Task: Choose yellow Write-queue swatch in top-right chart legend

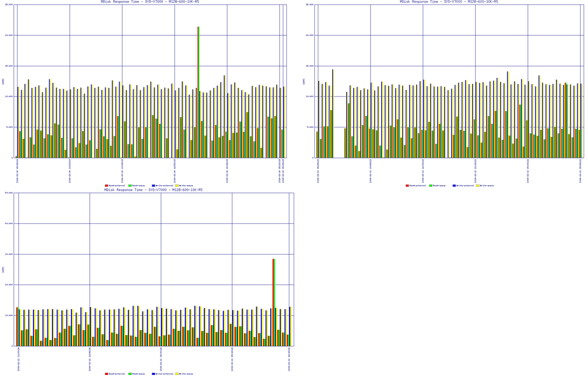Action: tap(478, 186)
